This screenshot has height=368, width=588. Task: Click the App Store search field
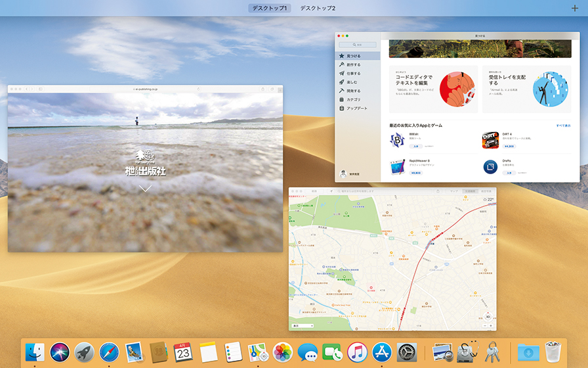[358, 45]
